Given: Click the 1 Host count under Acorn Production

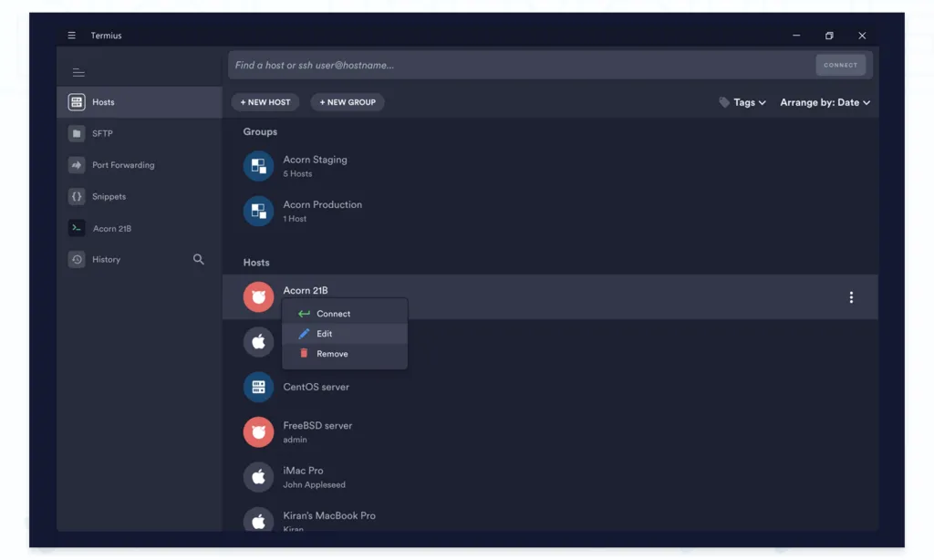Looking at the screenshot, I should coord(295,219).
